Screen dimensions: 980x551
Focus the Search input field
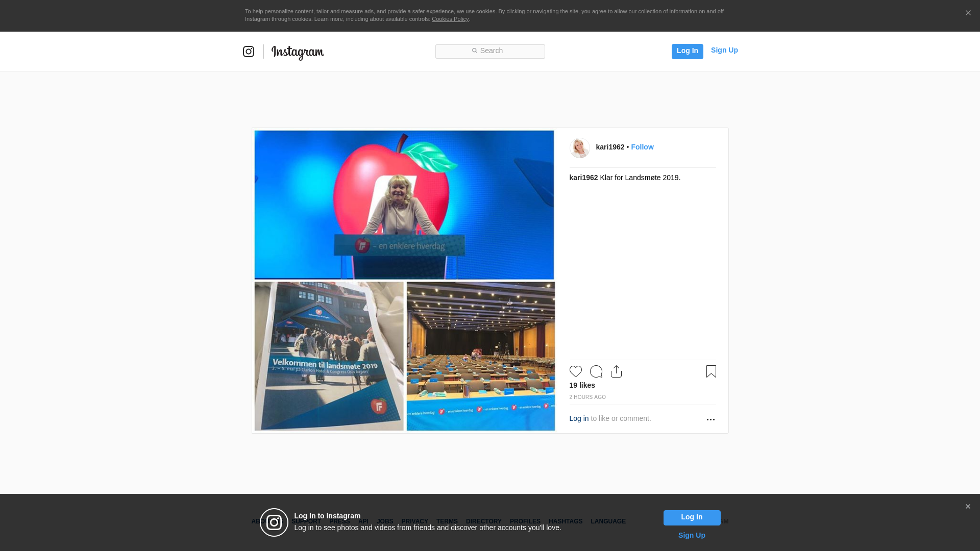point(490,51)
